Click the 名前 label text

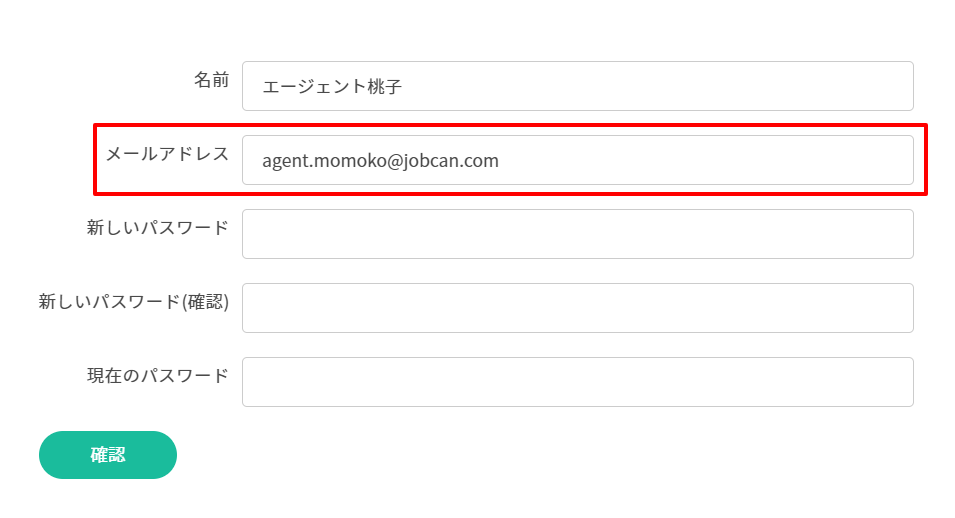click(211, 80)
